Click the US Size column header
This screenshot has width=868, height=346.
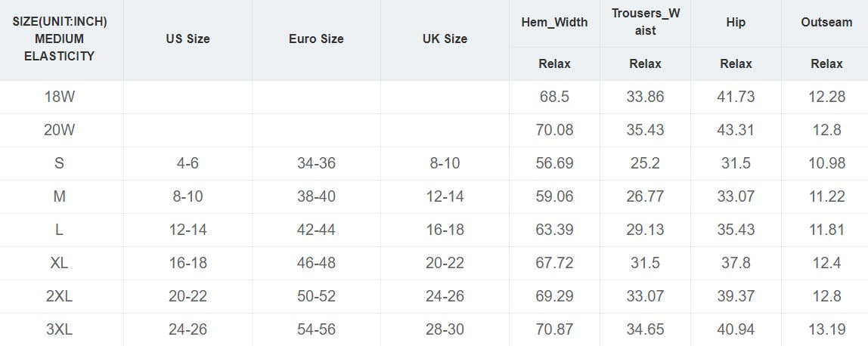coord(188,39)
